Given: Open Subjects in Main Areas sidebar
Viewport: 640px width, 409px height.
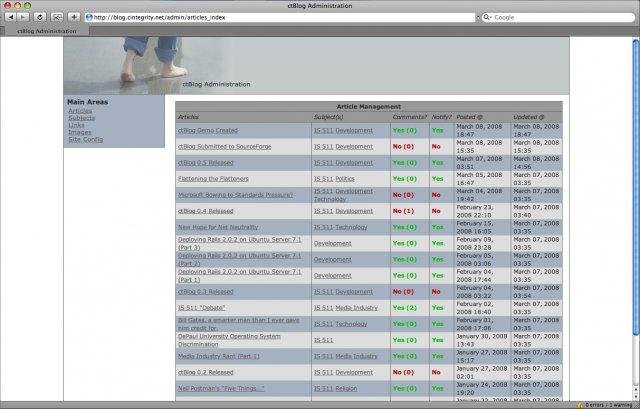Looking at the screenshot, I should [x=82, y=118].
